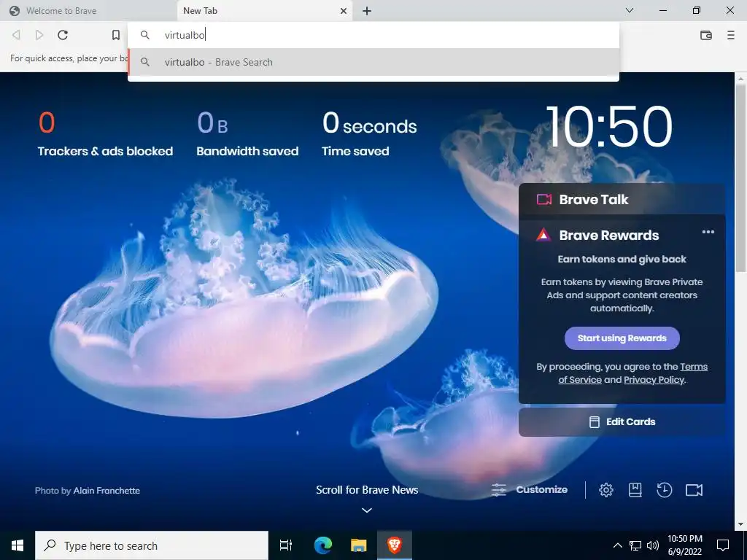The width and height of the screenshot is (747, 560).
Task: Choose the virtualbo - Brave Search suggestion
Action: point(373,62)
